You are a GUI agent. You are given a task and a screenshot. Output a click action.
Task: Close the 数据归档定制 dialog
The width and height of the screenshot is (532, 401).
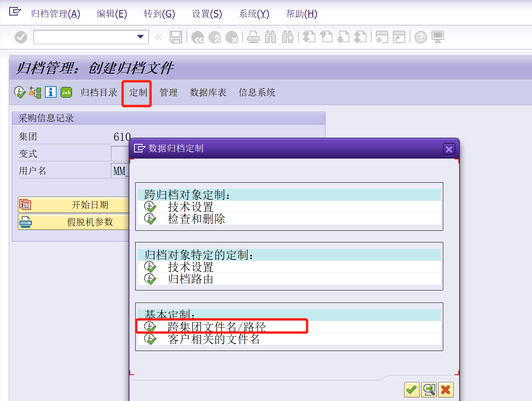coord(449,149)
